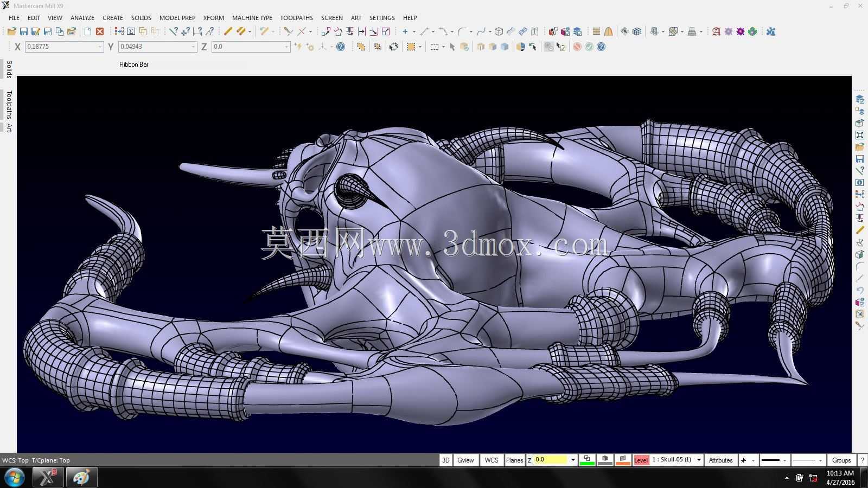This screenshot has width=868, height=488.
Task: Click the fit-screen icon in right sidebar
Action: point(860,135)
